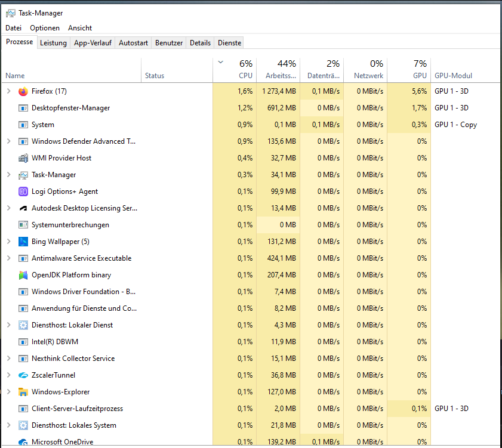Click the Client-Server-Laufzeitprozess icon
This screenshot has height=448, width=502.
(23, 409)
